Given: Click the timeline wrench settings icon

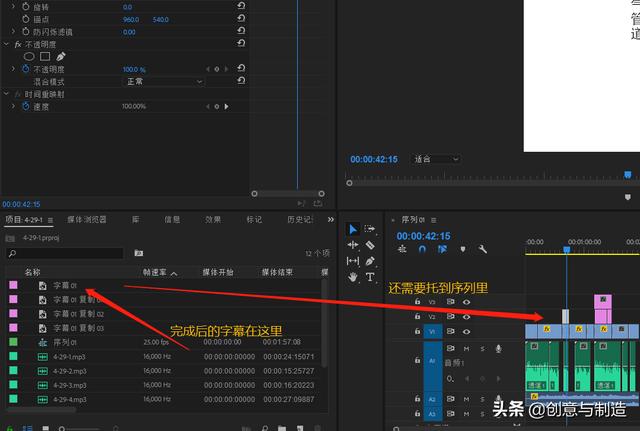Looking at the screenshot, I should 482,249.
